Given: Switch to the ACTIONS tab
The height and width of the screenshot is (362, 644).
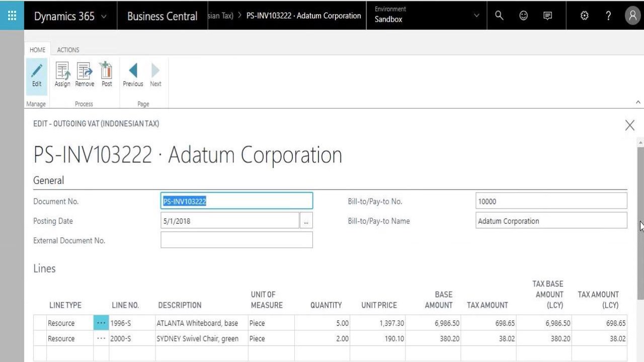Looking at the screenshot, I should [x=68, y=50].
